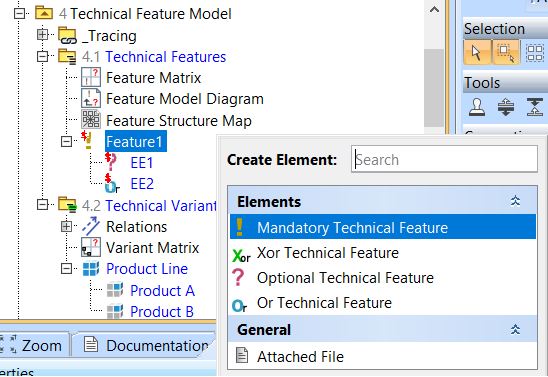This screenshot has width=548, height=377.
Task: Click the yellow exclamation Mandatory icon in list
Action: click(239, 227)
